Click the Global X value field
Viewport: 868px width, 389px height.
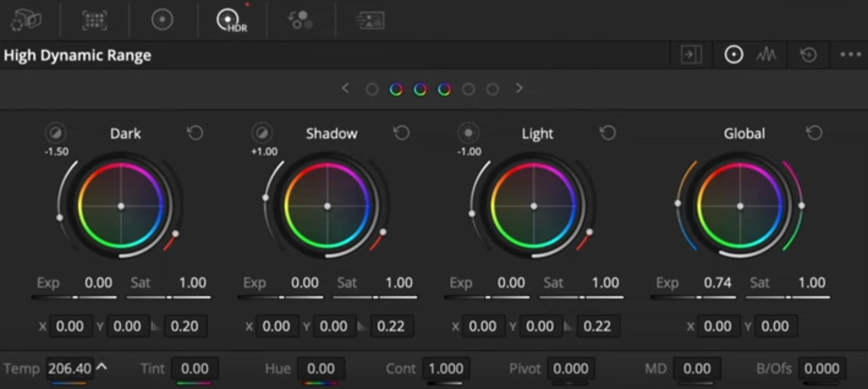click(x=718, y=326)
